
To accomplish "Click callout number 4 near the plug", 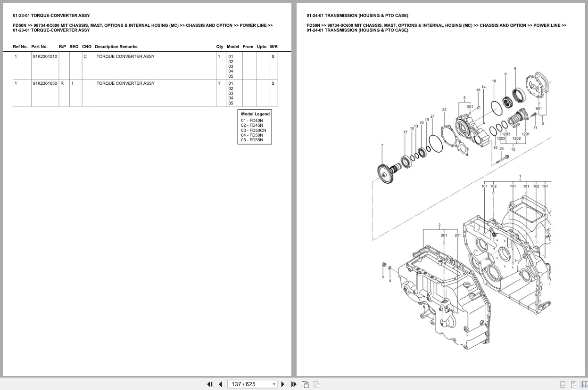I will [390, 281].
